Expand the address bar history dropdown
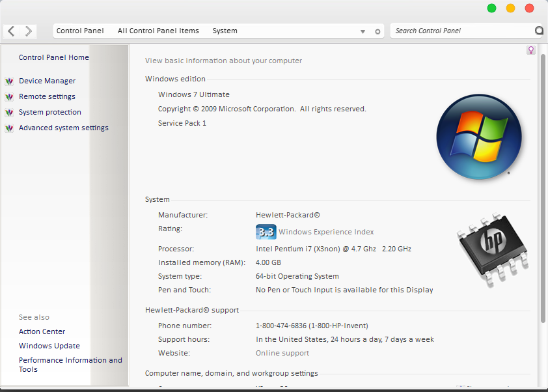The image size is (548, 392). tap(363, 31)
